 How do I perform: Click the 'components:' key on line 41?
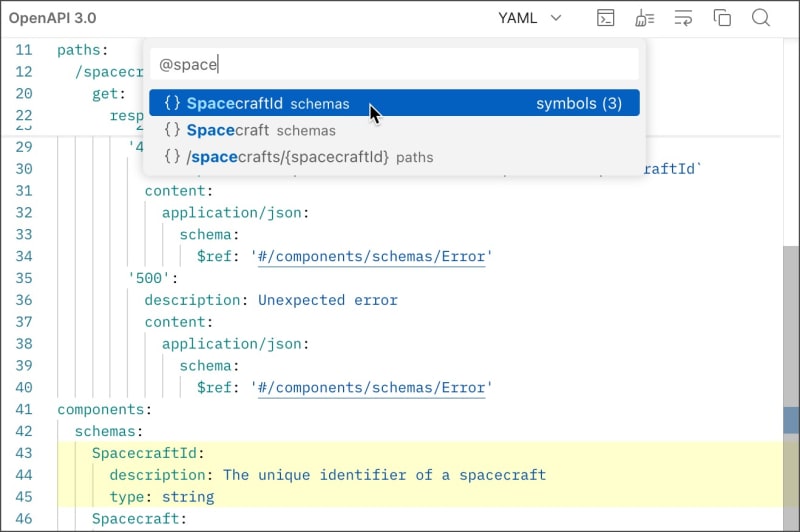(x=105, y=409)
